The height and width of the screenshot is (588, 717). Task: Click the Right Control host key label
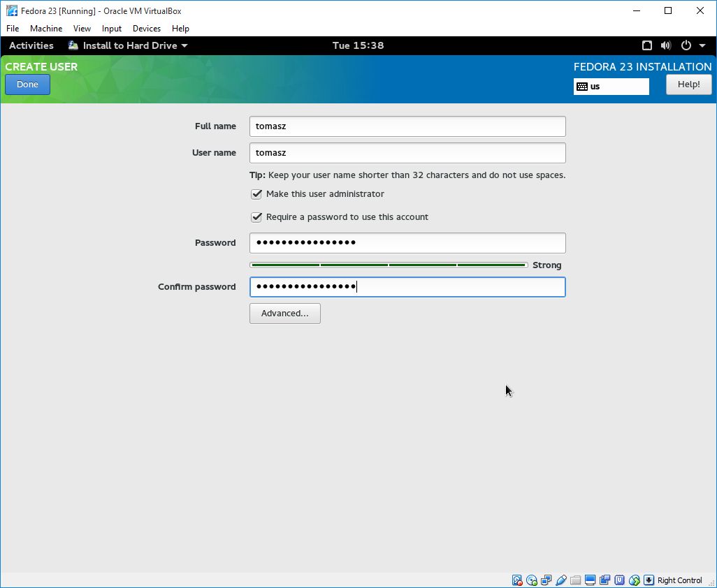click(x=679, y=580)
